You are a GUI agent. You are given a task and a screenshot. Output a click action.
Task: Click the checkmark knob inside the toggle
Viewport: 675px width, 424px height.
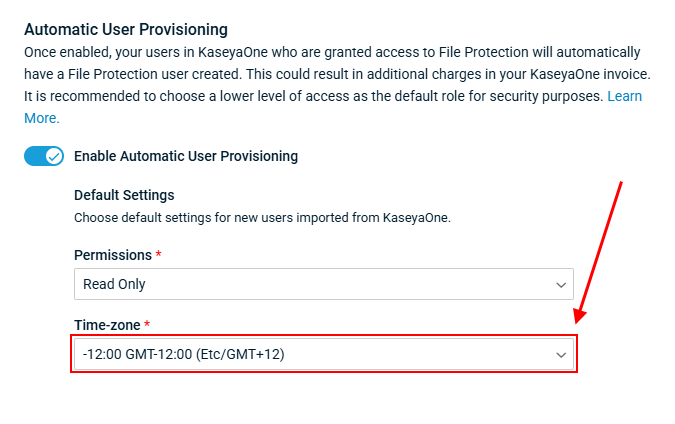[x=54, y=156]
